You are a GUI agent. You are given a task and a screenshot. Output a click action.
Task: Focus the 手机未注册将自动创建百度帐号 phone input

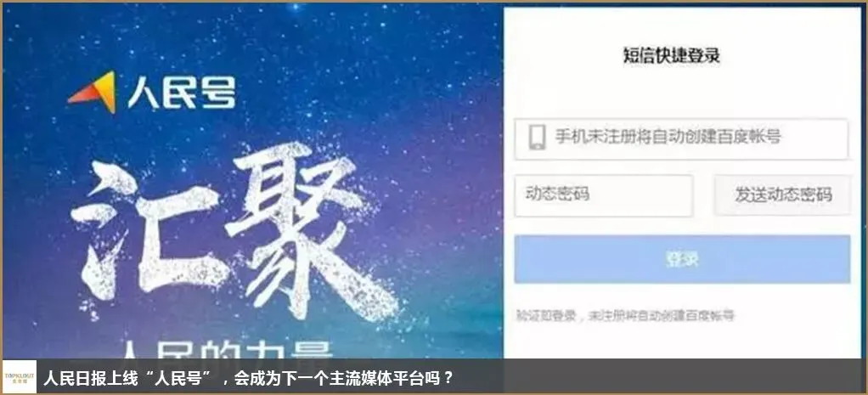pyautogui.click(x=681, y=138)
